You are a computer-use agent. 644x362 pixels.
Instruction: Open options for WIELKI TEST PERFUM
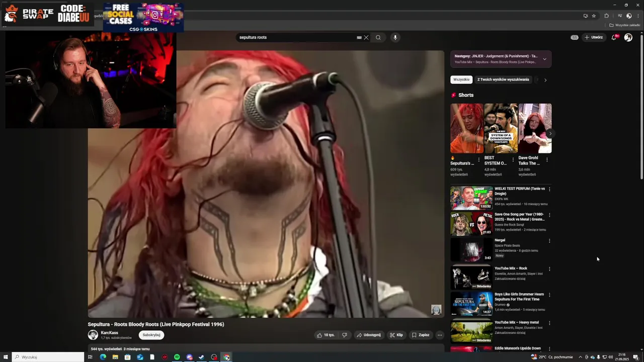click(x=549, y=190)
